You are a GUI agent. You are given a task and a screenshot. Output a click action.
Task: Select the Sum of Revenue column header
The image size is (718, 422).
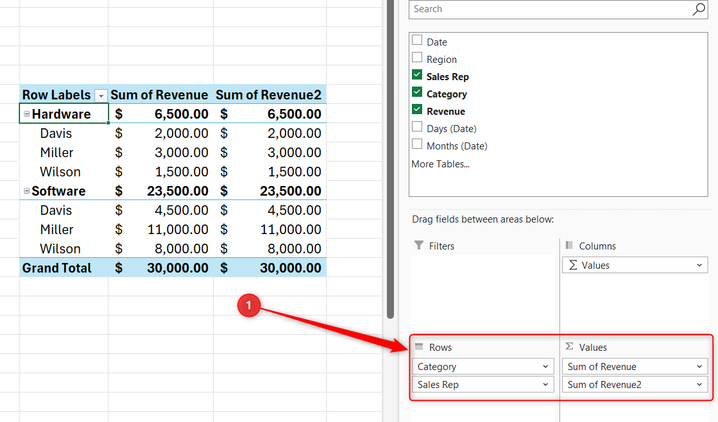161,95
